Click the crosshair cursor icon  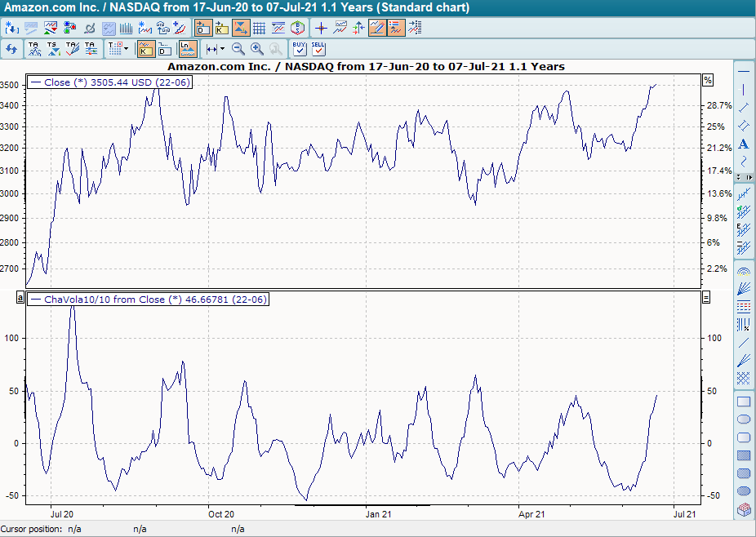(321, 28)
